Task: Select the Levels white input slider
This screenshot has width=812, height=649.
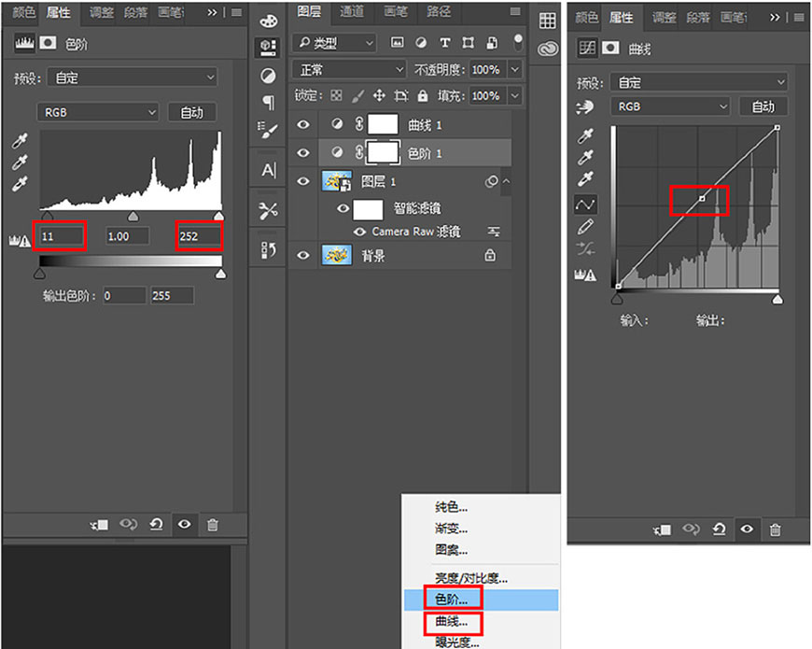Action: point(218,216)
